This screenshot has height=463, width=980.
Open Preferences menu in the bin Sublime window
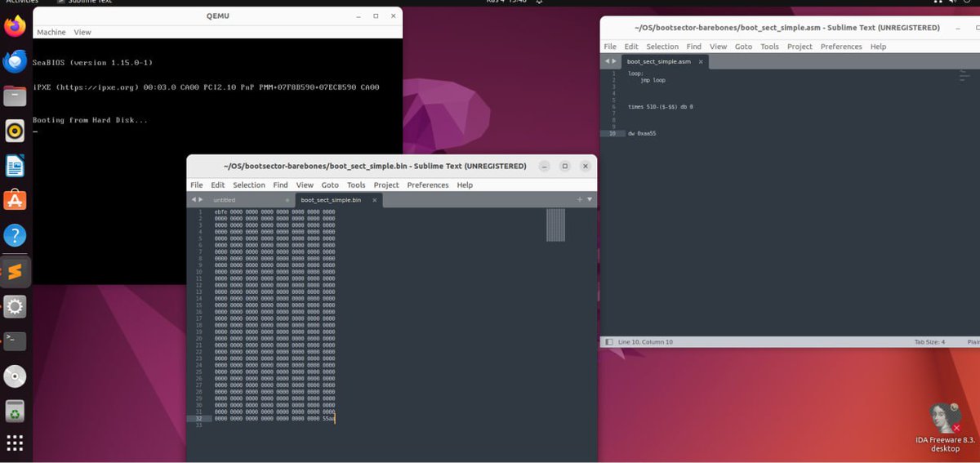tap(428, 185)
